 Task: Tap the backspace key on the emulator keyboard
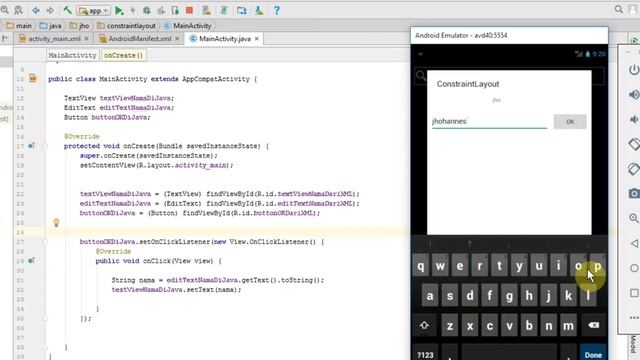[593, 325]
